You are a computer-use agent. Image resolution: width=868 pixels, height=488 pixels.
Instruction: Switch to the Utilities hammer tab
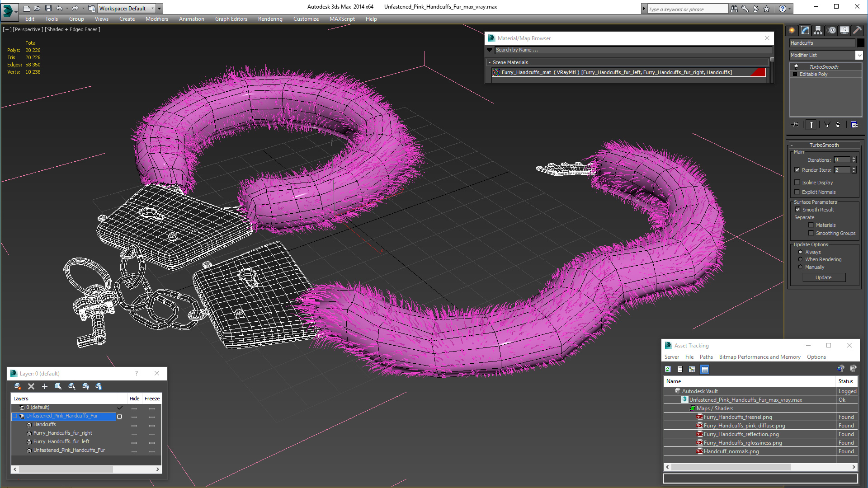(x=857, y=30)
